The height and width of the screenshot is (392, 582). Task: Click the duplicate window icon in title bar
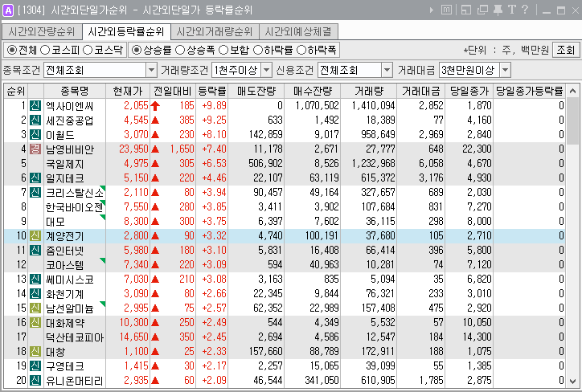[x=482, y=10]
